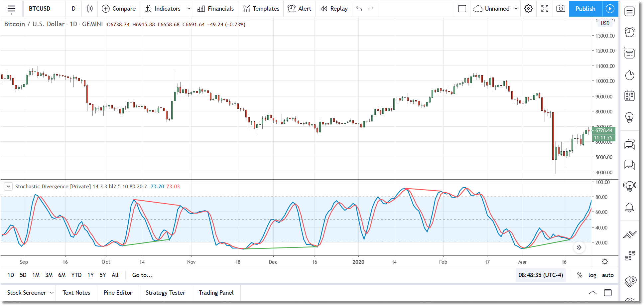Collapse the Stochastic Divergence indicator legend

pyautogui.click(x=8, y=187)
